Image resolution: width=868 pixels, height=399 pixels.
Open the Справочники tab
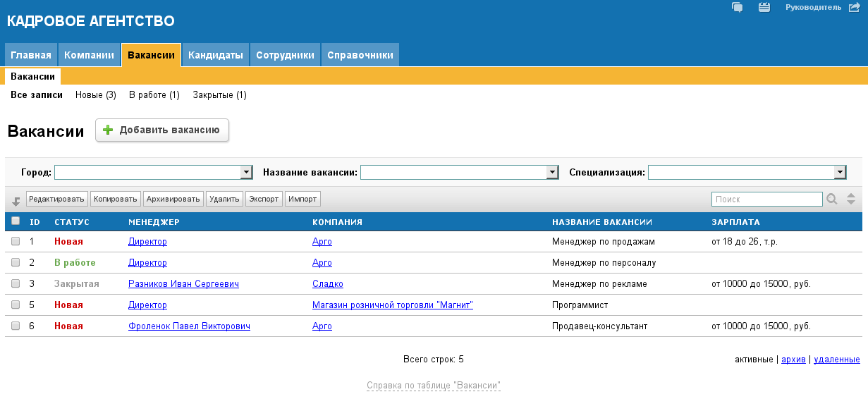pyautogui.click(x=360, y=55)
